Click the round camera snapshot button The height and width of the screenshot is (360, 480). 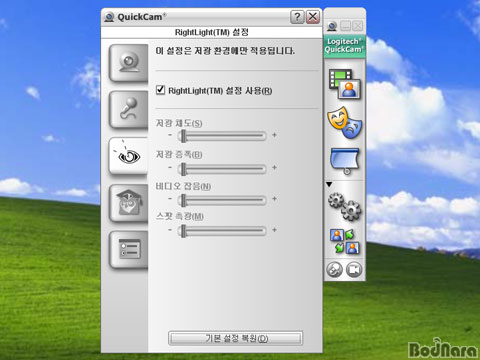tap(334, 270)
